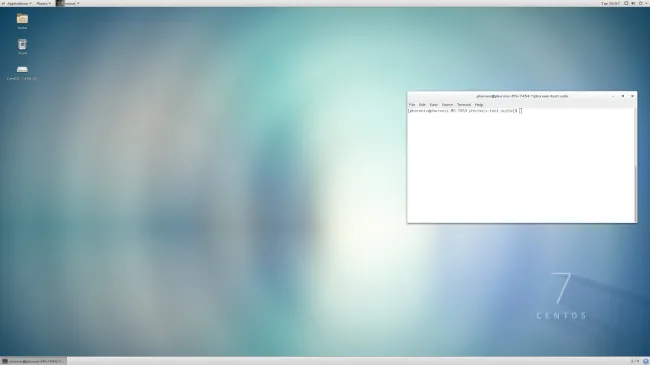Open the terminal Edit menu
This screenshot has width=650, height=365.
click(x=422, y=105)
